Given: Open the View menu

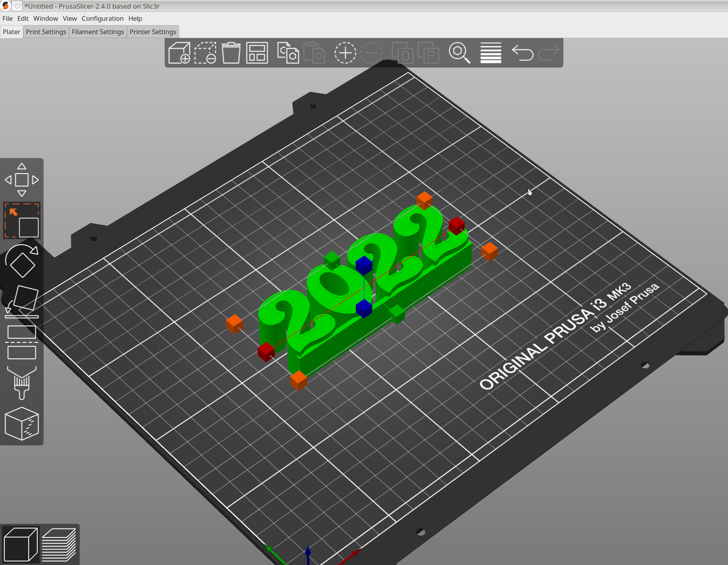Looking at the screenshot, I should coord(70,18).
